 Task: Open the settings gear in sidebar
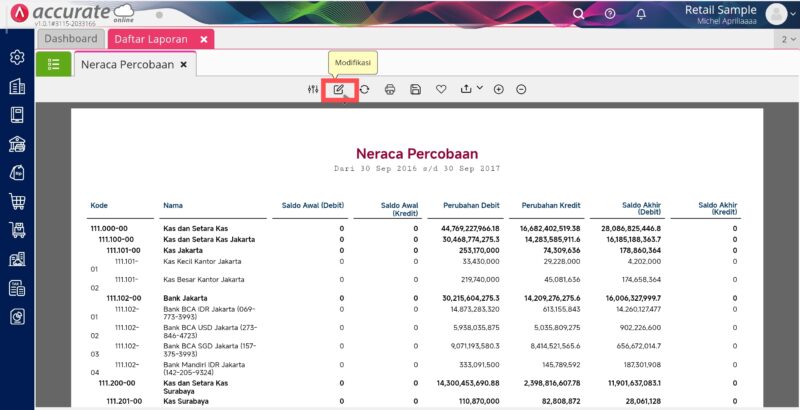point(17,57)
